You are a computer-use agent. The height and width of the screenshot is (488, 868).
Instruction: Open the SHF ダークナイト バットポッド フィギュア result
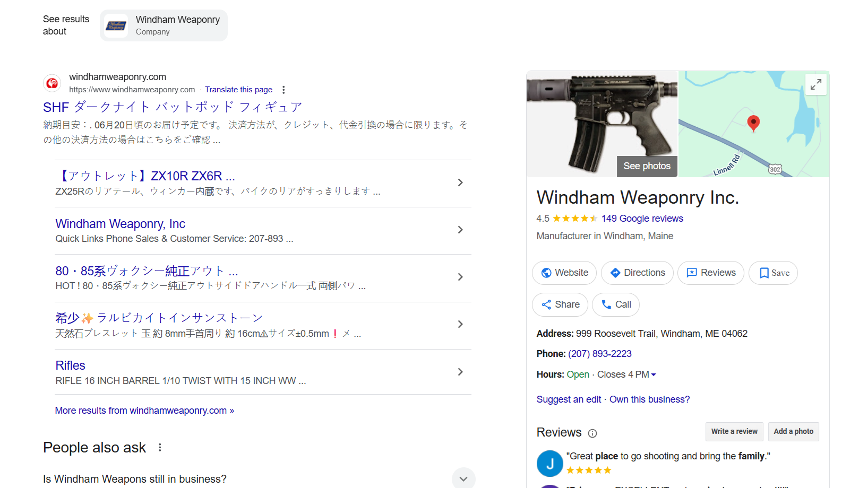click(173, 107)
